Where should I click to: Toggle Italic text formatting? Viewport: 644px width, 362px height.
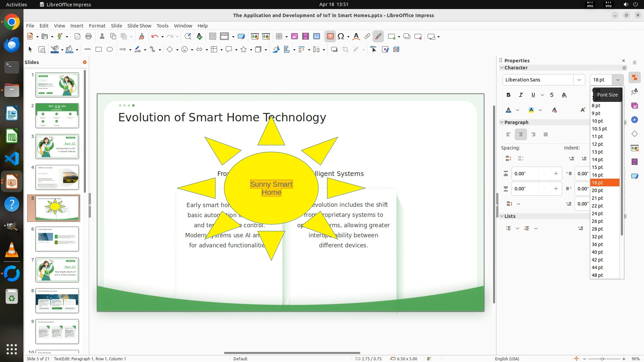pyautogui.click(x=521, y=95)
